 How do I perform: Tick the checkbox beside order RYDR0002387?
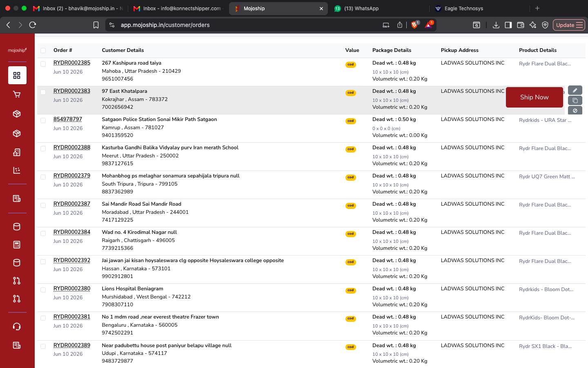[x=43, y=205]
